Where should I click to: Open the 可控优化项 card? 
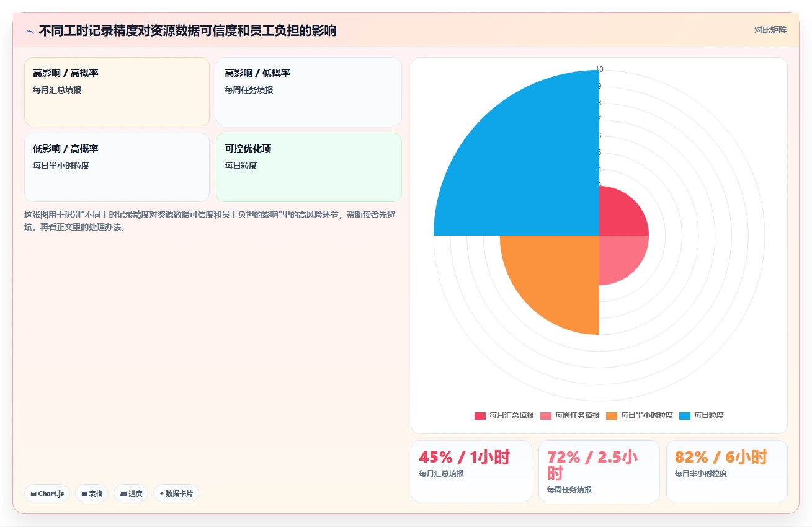pos(308,167)
